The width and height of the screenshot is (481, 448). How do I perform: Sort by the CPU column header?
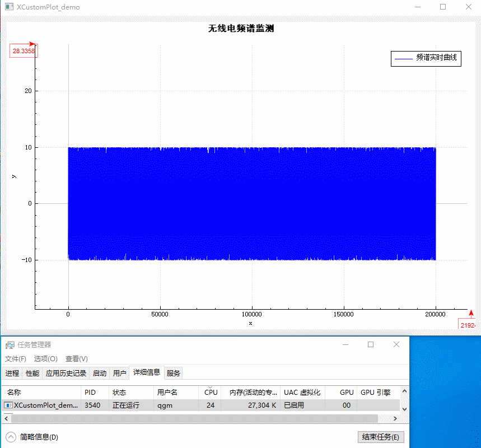pyautogui.click(x=210, y=392)
